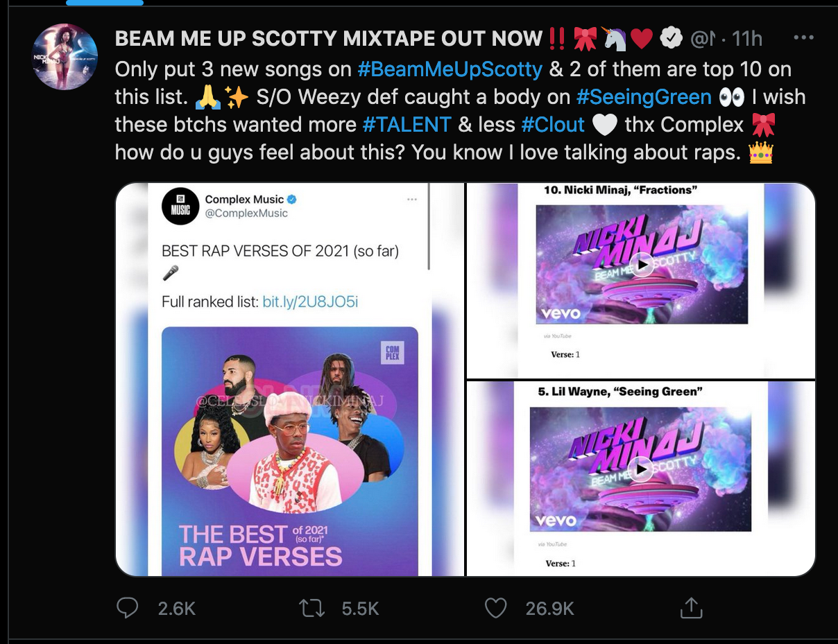Click the microphone emoji in the Complex tweet image
This screenshot has width=838, height=644.
click(169, 274)
